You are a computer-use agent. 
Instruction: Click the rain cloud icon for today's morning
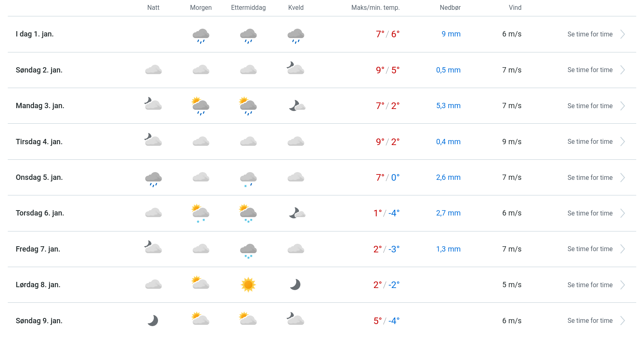click(x=201, y=36)
